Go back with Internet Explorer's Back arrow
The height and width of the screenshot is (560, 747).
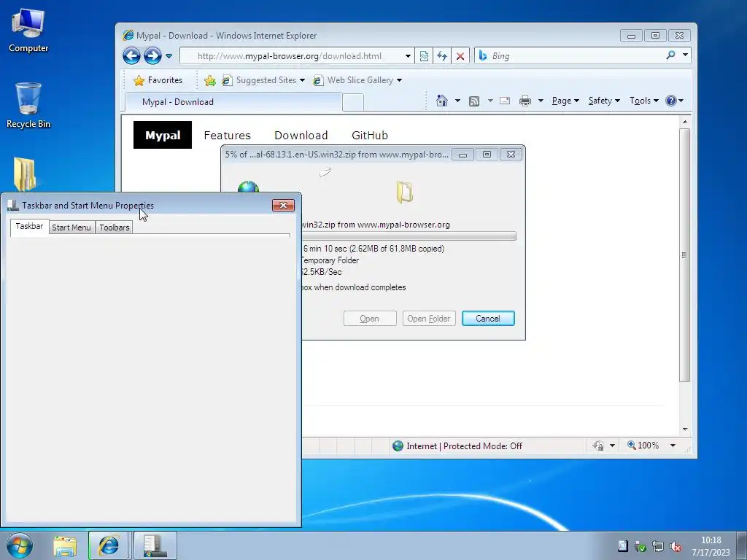(131, 55)
